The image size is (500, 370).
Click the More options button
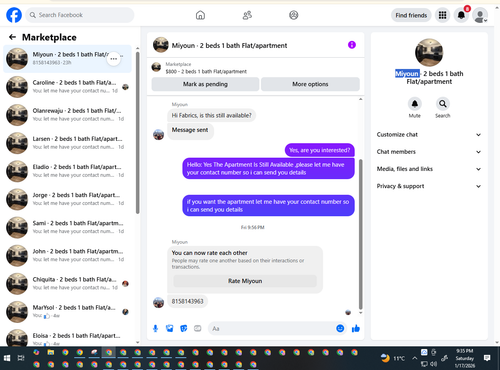310,84
